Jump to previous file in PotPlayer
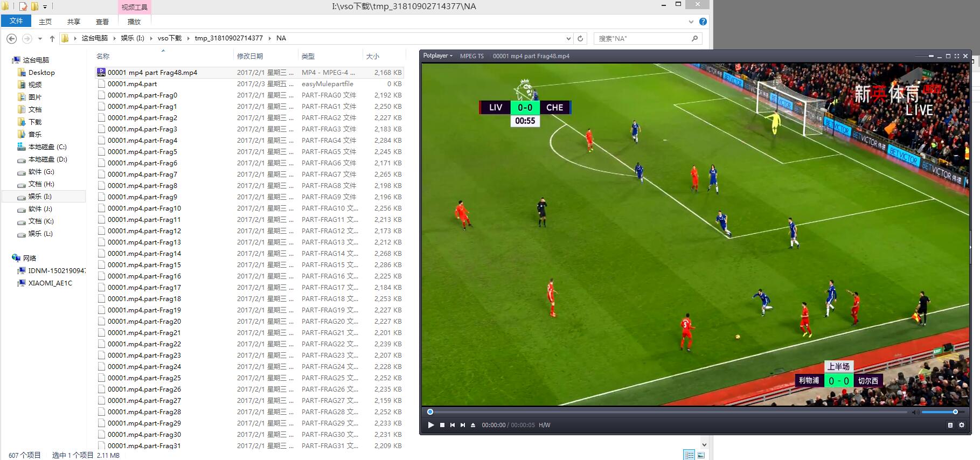Screen dimensions: 980x460 453,425
